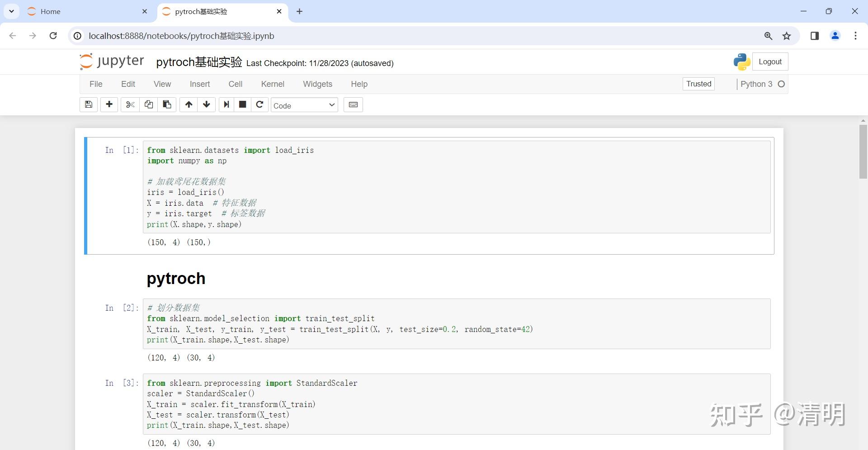Insert a new cell below via plus icon
Viewport: 868px width, 450px height.
click(x=108, y=104)
